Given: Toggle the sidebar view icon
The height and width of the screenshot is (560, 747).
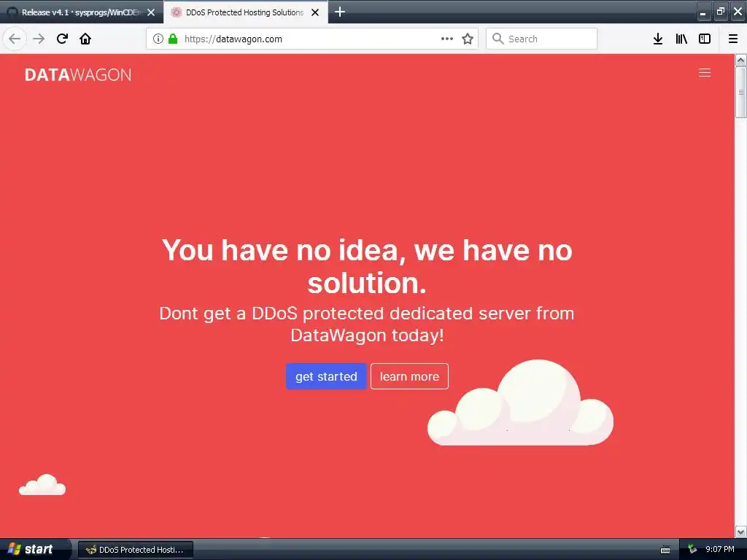Looking at the screenshot, I should tap(705, 39).
